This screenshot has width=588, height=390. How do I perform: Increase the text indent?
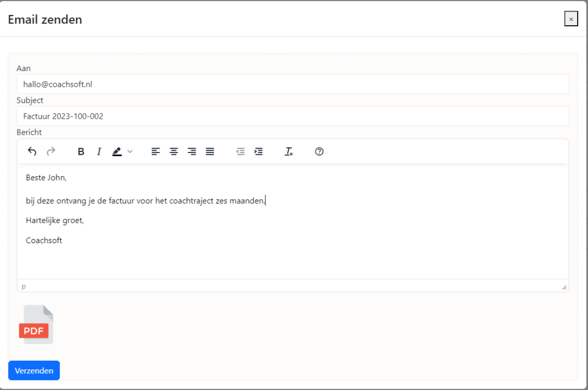258,151
